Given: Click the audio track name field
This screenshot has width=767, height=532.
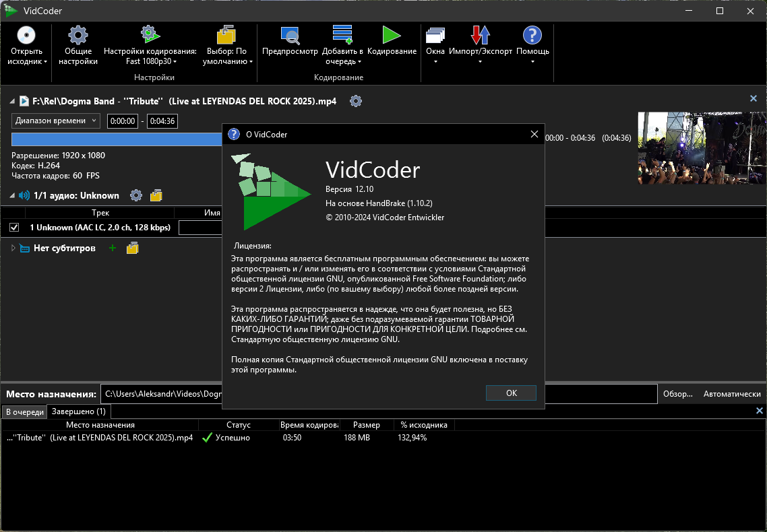Looking at the screenshot, I should point(201,227).
